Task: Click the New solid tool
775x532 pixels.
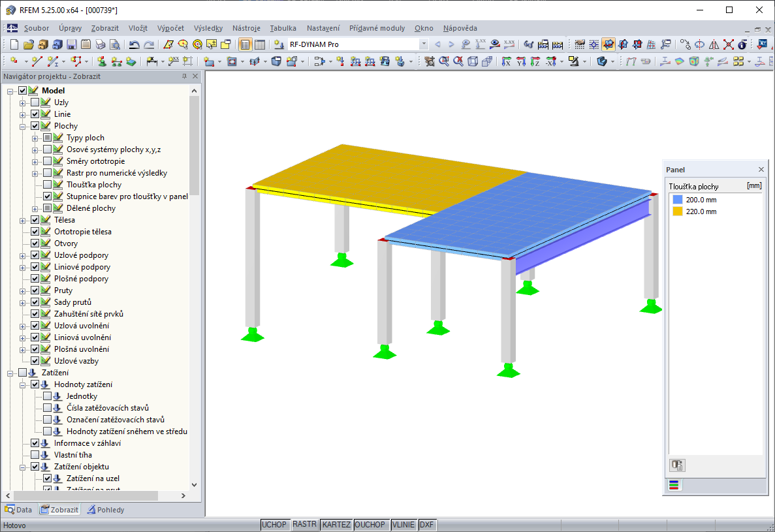Action: pos(276,61)
